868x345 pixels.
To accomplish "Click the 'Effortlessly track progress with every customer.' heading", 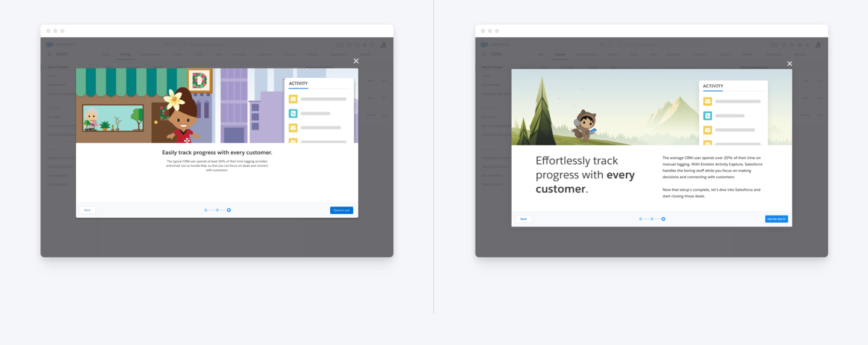I will coord(585,175).
